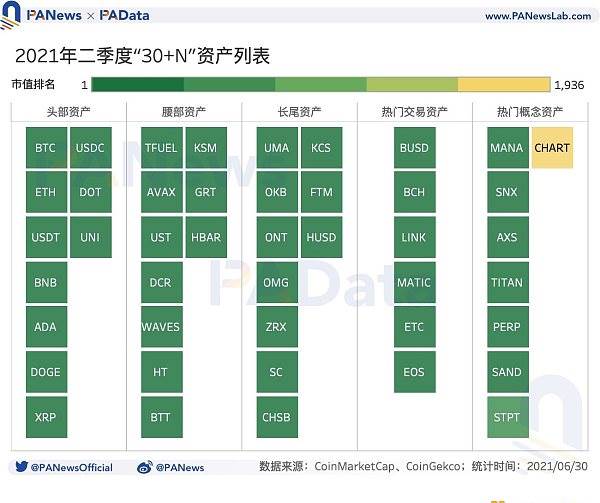Select the TITAN tile
The width and height of the screenshot is (600, 503).
click(508, 282)
